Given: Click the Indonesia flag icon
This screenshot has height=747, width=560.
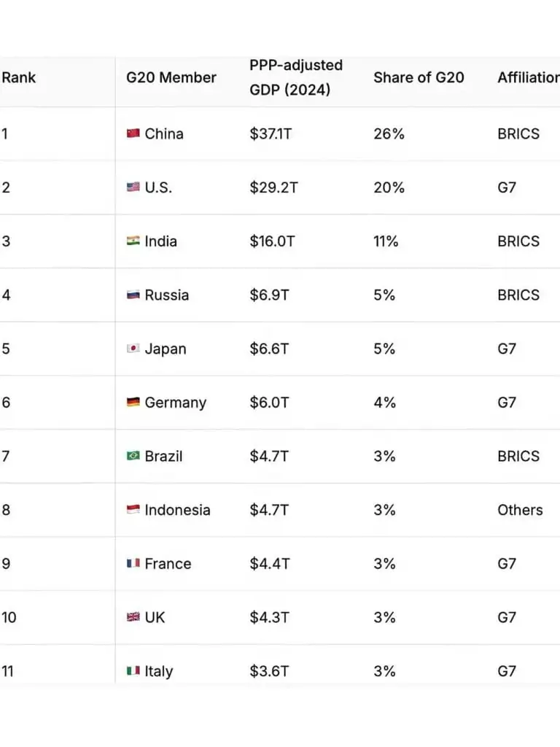Looking at the screenshot, I should click(133, 510).
